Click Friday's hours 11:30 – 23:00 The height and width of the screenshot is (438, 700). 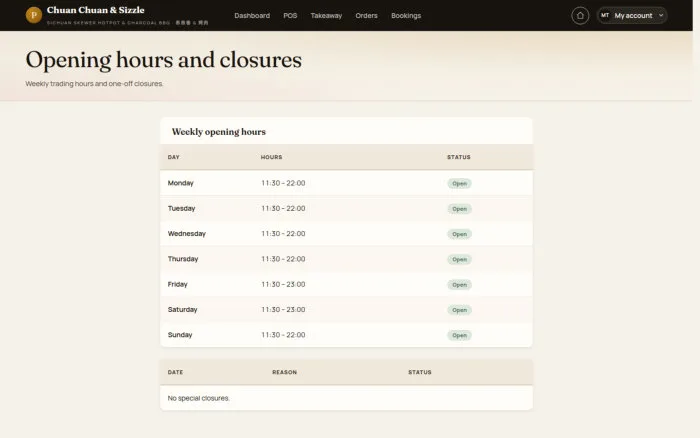click(x=283, y=284)
